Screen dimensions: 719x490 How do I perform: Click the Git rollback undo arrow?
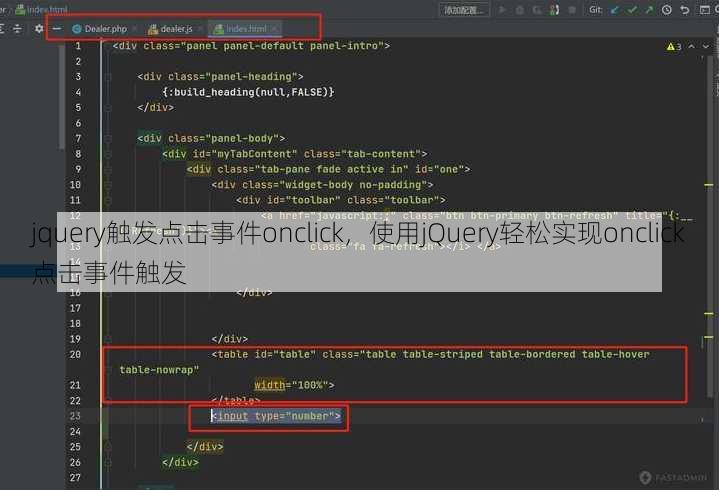point(685,10)
